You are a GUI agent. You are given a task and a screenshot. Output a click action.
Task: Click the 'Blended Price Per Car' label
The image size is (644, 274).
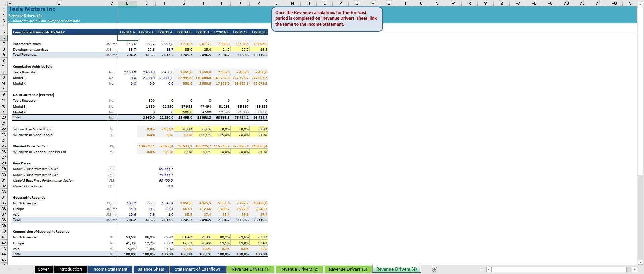pos(30,146)
